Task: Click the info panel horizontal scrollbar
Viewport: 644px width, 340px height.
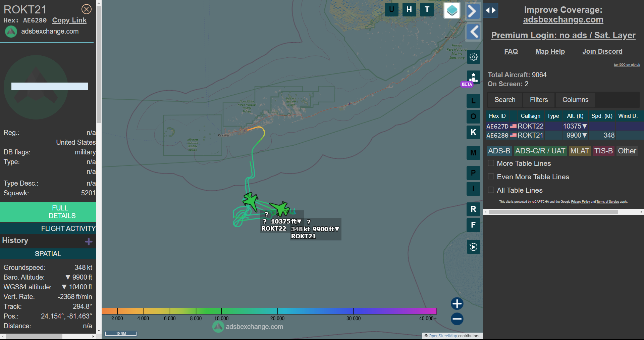Action: tap(34, 336)
